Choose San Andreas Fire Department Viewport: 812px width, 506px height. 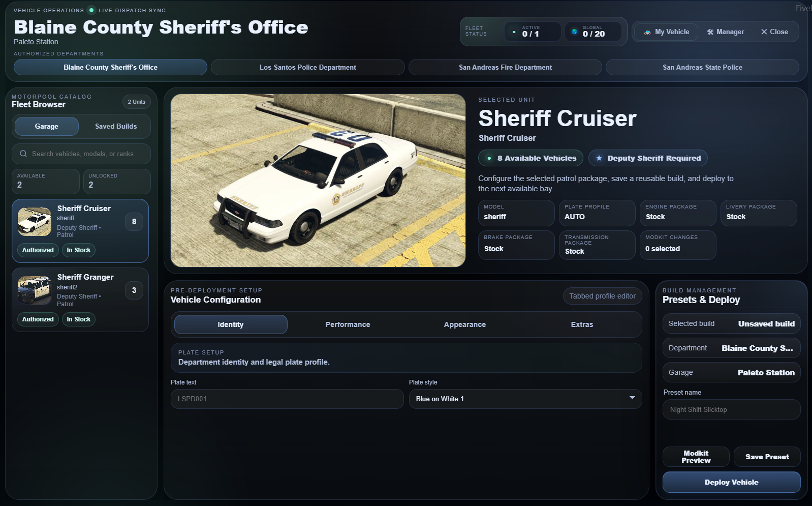click(505, 67)
